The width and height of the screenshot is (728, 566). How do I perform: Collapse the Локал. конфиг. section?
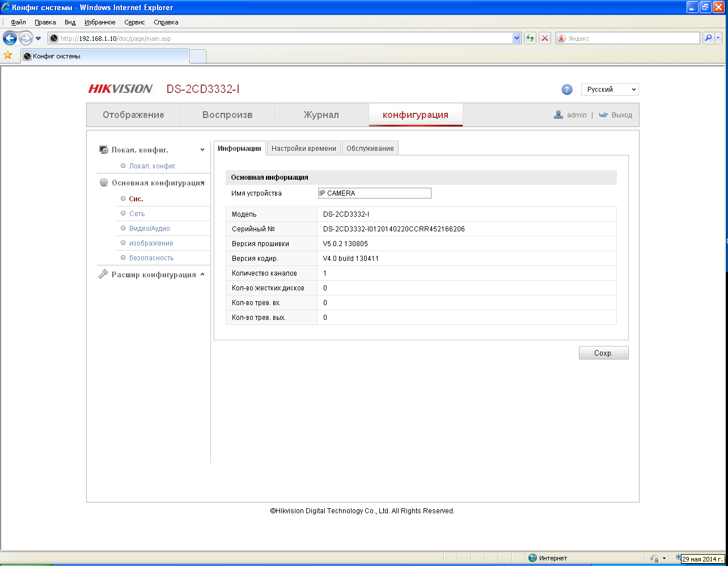pos(202,150)
